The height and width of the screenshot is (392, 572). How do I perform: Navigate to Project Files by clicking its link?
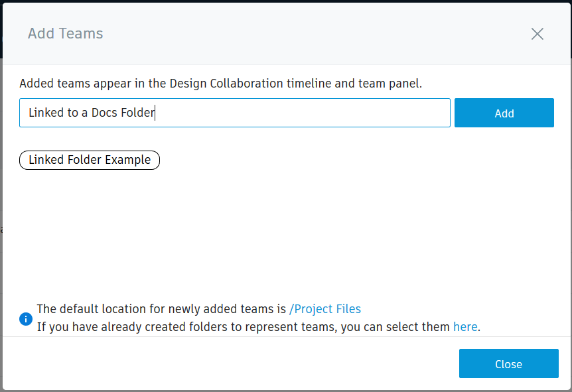tap(325, 308)
